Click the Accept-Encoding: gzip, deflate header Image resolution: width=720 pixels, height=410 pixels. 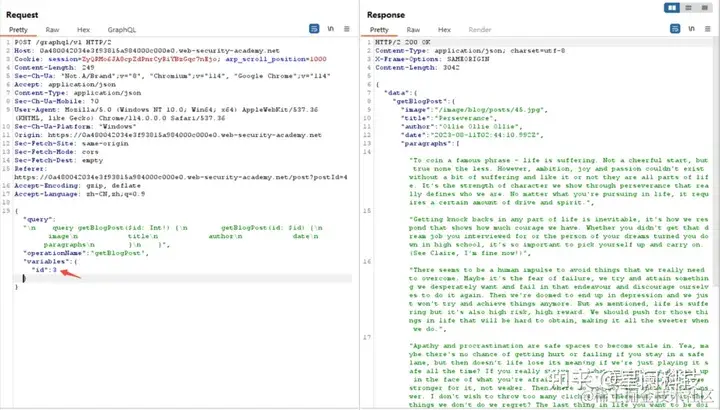click(x=78, y=185)
